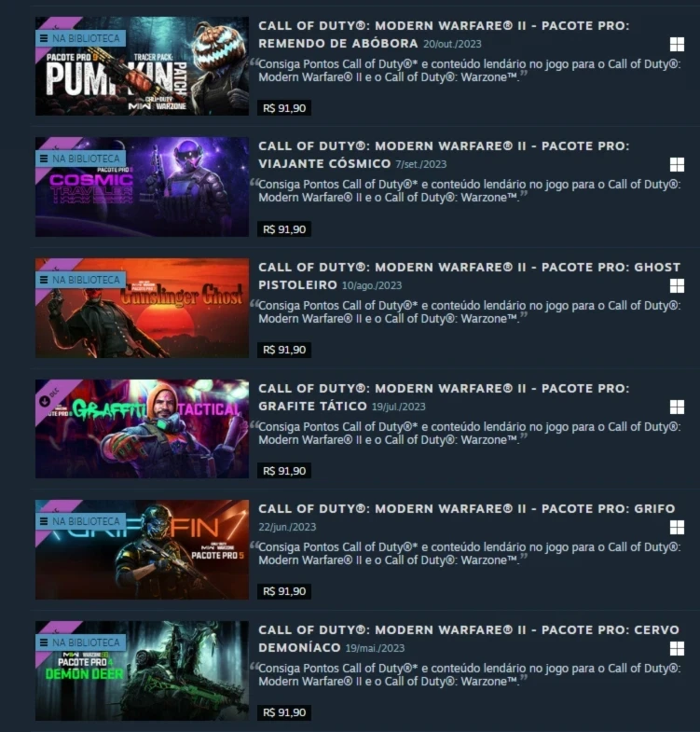700x732 pixels.
Task: Open the Pumpkin Patch pack thumbnail
Action: [142, 66]
